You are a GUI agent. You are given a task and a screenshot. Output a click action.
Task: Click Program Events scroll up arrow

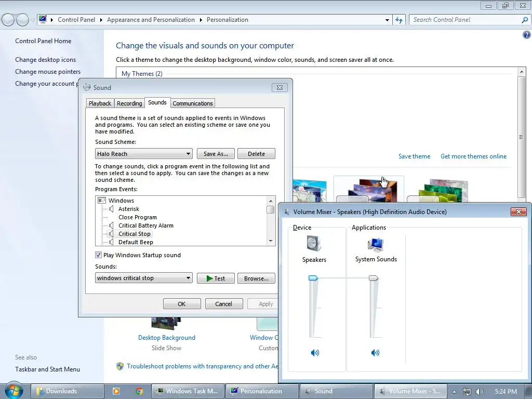coord(270,201)
